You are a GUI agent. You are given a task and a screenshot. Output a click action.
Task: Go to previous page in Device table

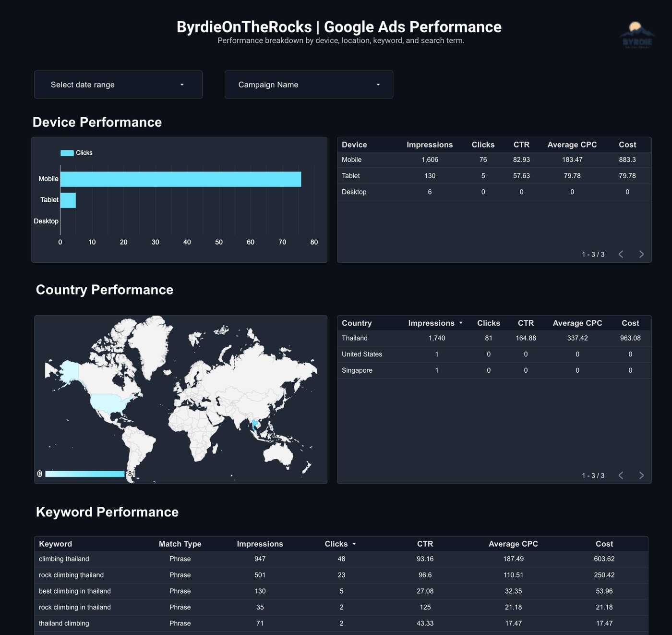[621, 254]
